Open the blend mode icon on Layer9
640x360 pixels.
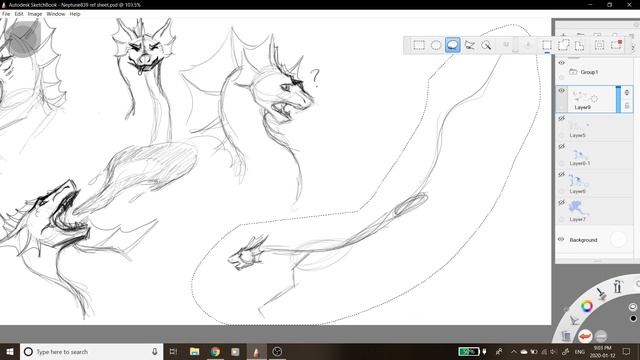click(627, 92)
